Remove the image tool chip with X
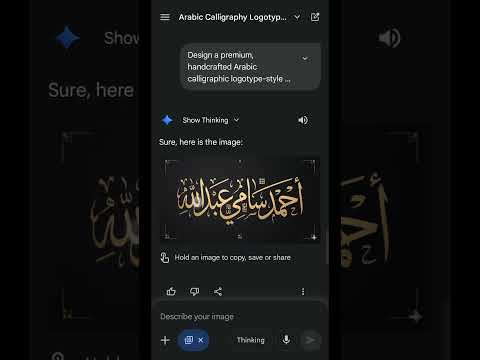This screenshot has height=360, width=480. click(201, 340)
